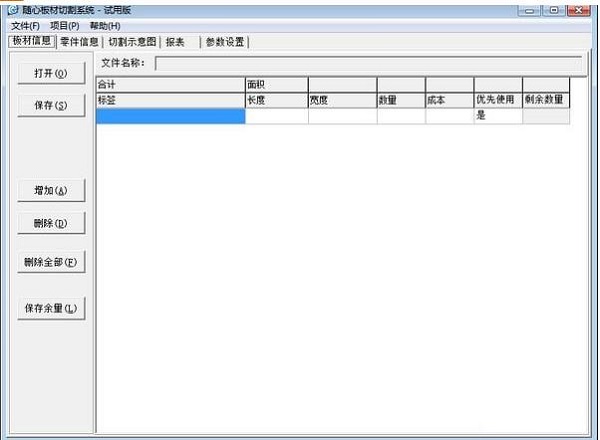Image resolution: width=600 pixels, height=440 pixels.
Task: Switch to the 参数设置 tab
Action: tap(225, 42)
